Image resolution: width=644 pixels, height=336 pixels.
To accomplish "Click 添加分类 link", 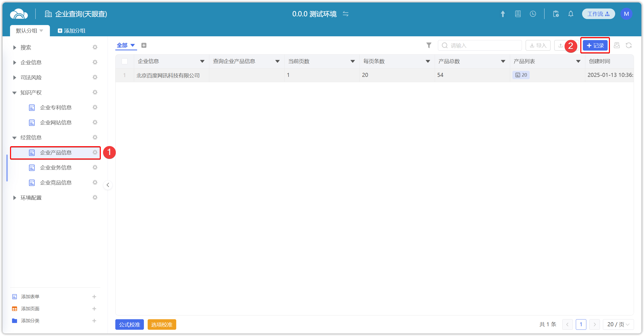I will (30, 321).
